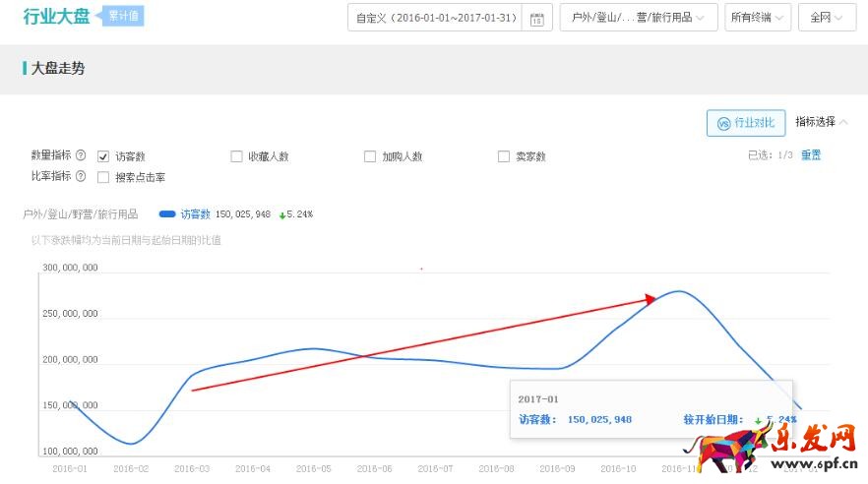Click the 5.24% decline indicator in legend
This screenshot has width=868, height=484.
pos(296,214)
